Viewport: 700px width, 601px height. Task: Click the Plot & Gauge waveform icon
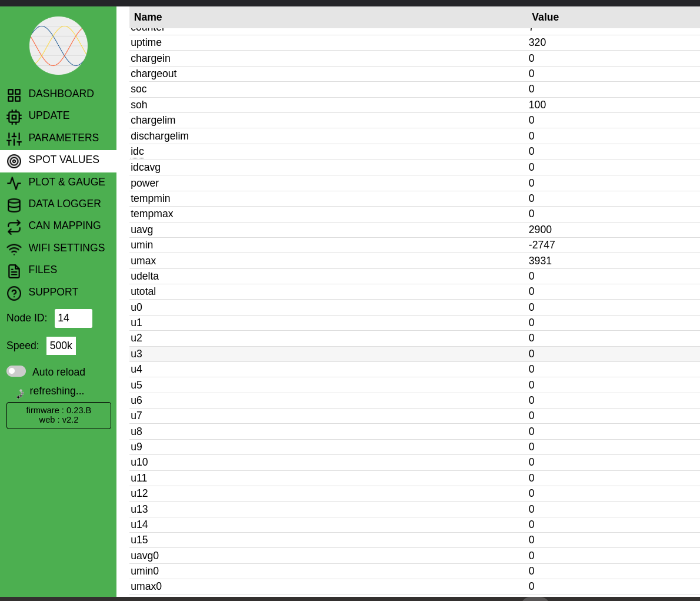(x=14, y=183)
